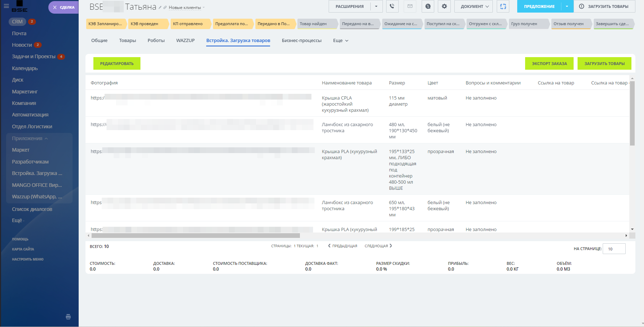Expand Ещё in the sidebar
644x327 pixels.
[x=18, y=220]
